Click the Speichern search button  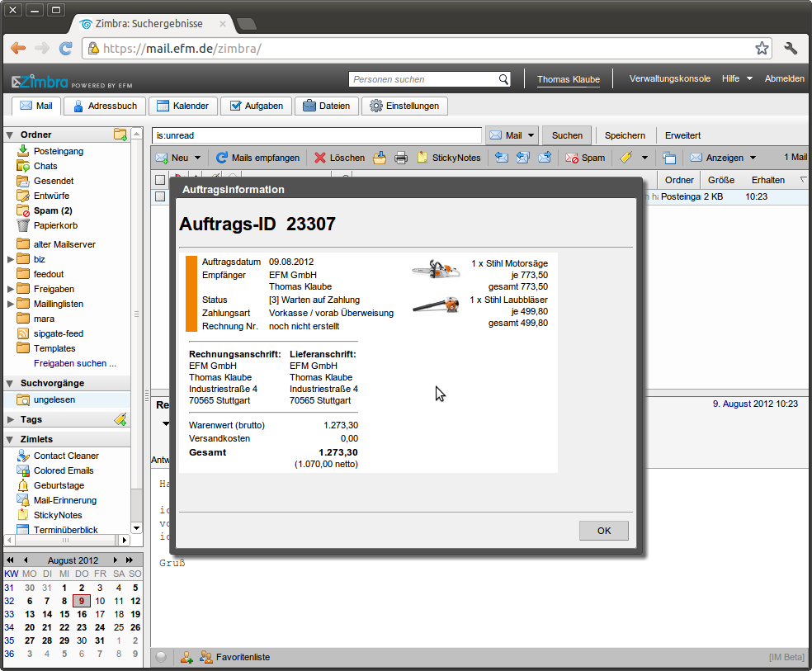pos(625,135)
